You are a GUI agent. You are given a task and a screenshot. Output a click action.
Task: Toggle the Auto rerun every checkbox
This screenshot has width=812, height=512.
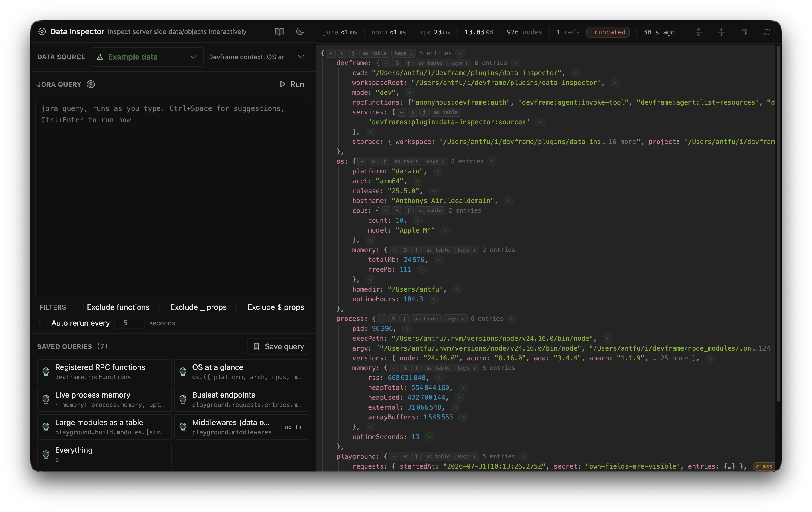tap(44, 323)
